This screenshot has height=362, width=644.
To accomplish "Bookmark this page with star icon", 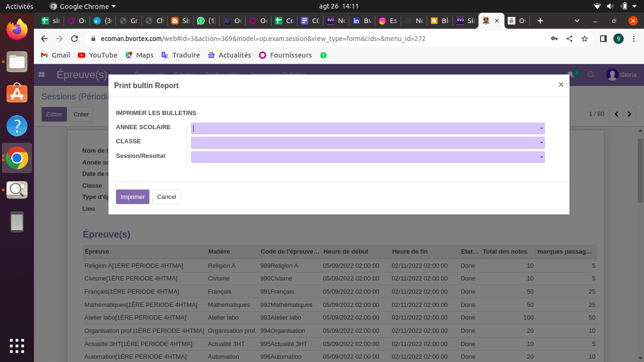I will click(585, 39).
